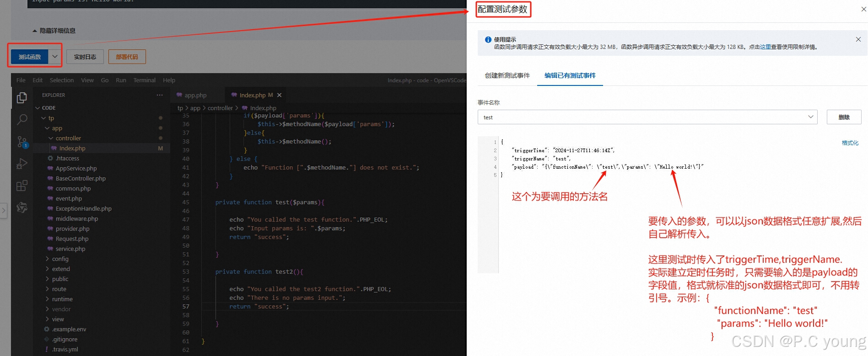This screenshot has height=356, width=868.
Task: Open the 这里 usage limits link
Action: (x=766, y=47)
